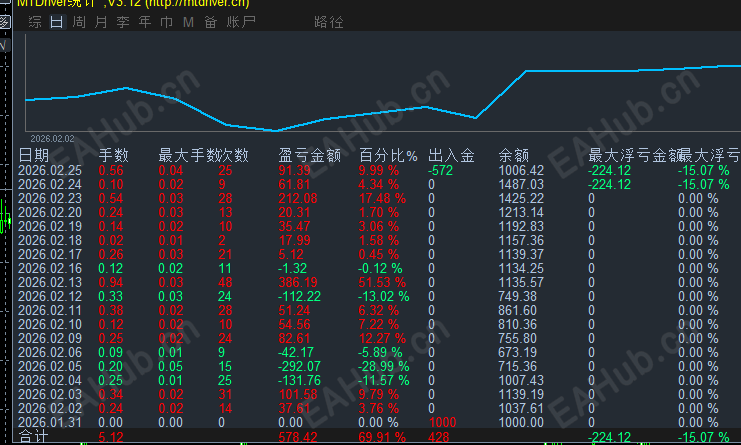Click the 日期 column header
741x445 pixels.
(34, 155)
